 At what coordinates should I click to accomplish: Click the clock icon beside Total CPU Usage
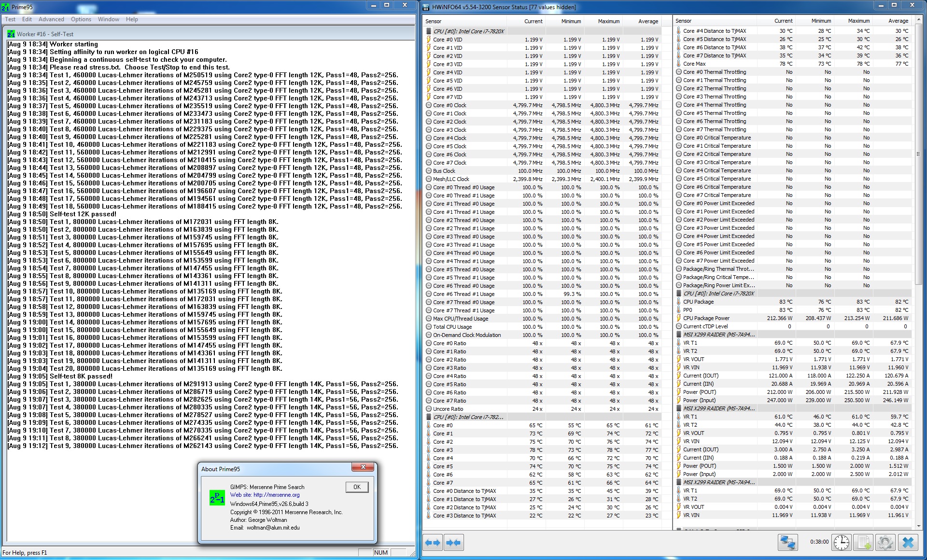(x=428, y=327)
